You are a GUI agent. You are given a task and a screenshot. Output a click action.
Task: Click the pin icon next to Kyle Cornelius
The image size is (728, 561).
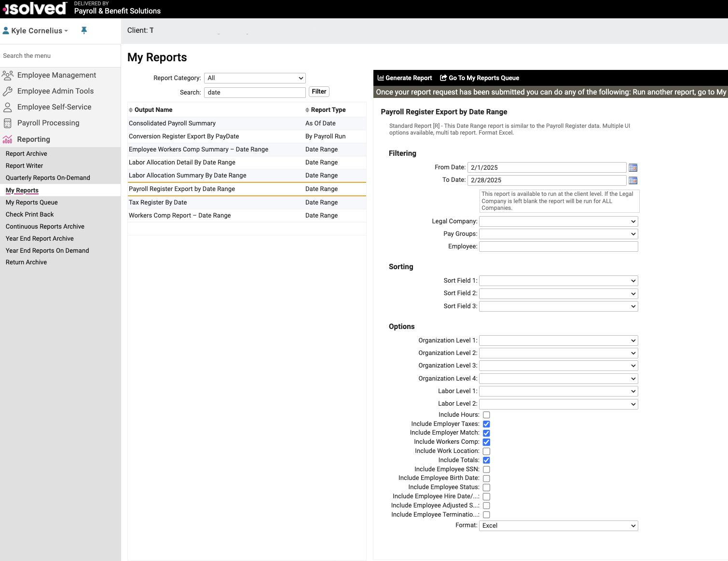click(83, 30)
